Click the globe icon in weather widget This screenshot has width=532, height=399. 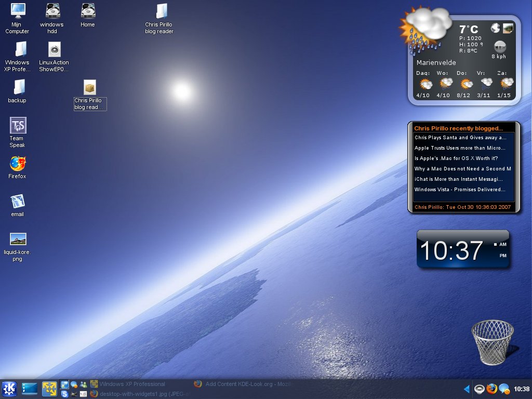[495, 28]
